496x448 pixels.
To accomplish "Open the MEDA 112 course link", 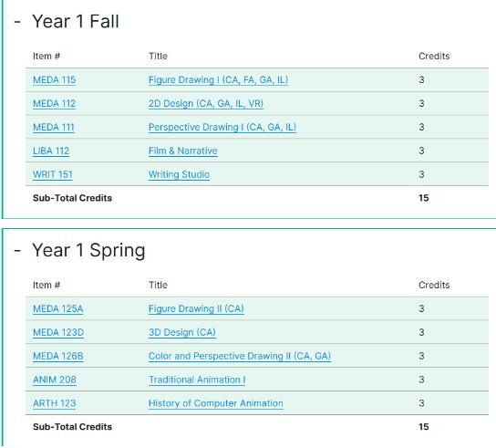I will (x=54, y=103).
